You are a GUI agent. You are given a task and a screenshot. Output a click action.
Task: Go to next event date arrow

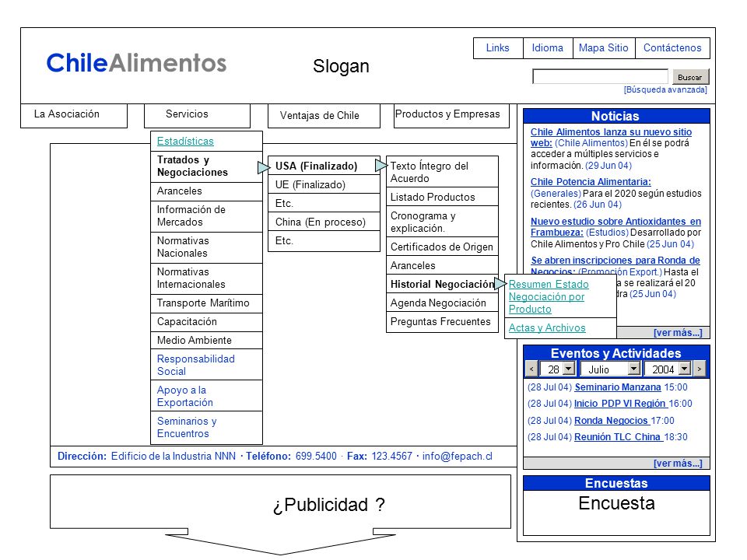pos(700,369)
